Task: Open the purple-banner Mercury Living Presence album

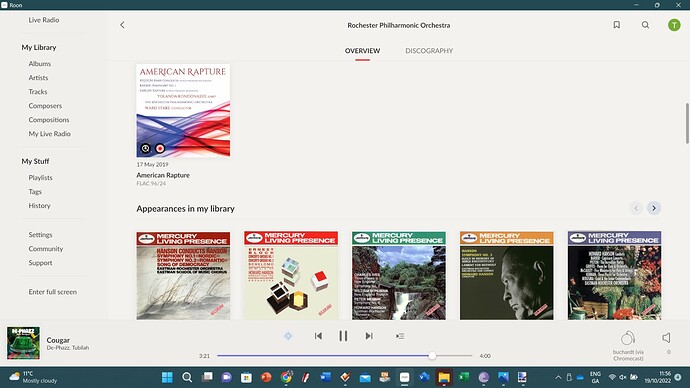Action: tap(614, 275)
